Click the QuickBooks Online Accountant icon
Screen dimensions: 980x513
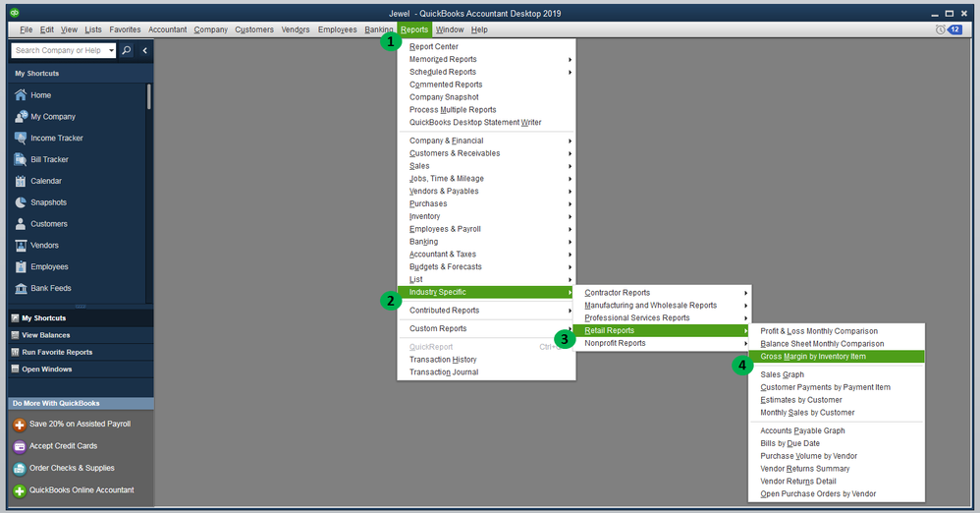tap(20, 491)
